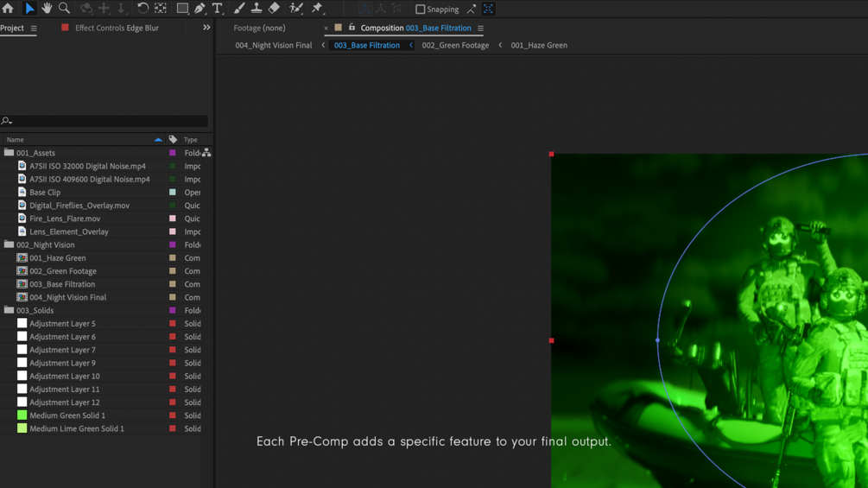Click the Local Axis mode icon
This screenshot has width=868, height=488.
[364, 9]
